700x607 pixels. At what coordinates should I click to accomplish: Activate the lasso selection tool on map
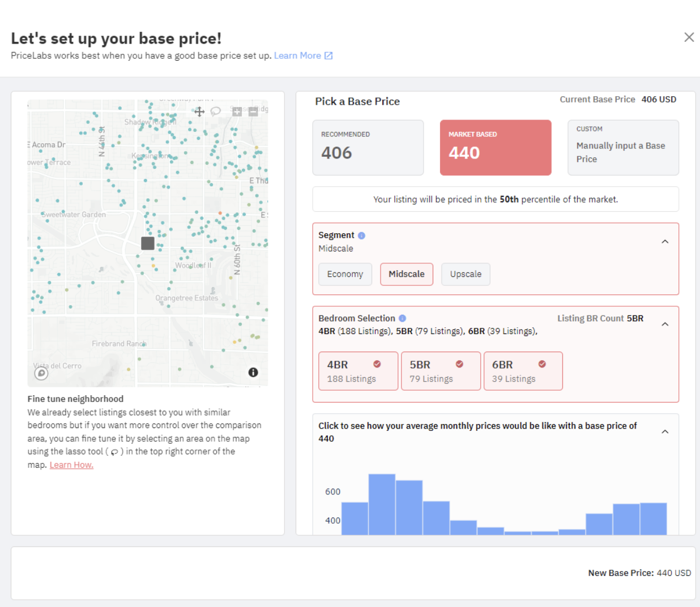(216, 112)
